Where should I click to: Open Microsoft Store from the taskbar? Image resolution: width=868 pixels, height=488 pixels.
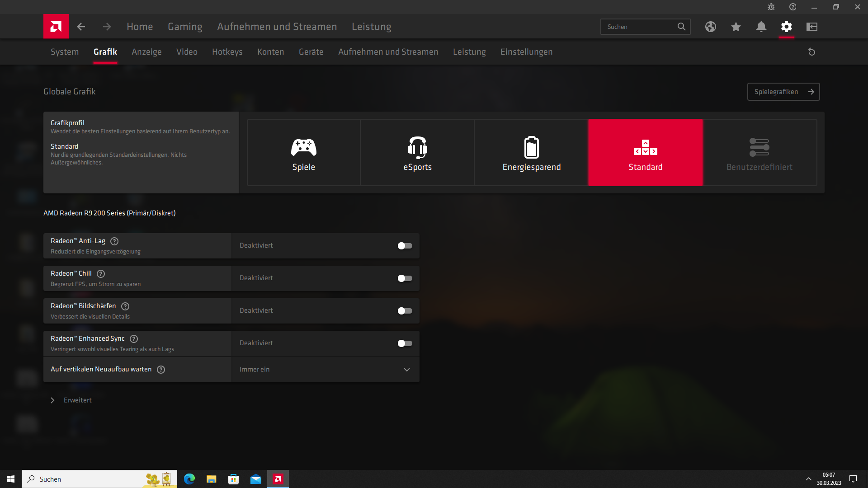[x=234, y=479]
